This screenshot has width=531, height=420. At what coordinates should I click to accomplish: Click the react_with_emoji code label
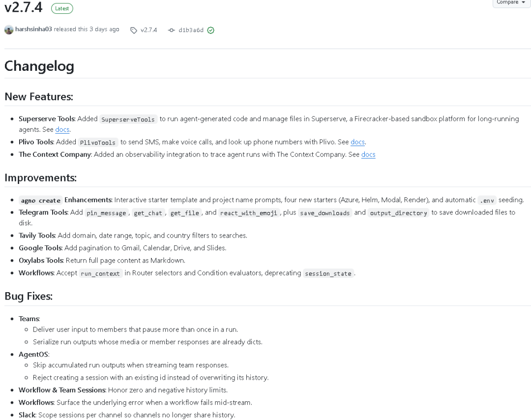tap(249, 213)
